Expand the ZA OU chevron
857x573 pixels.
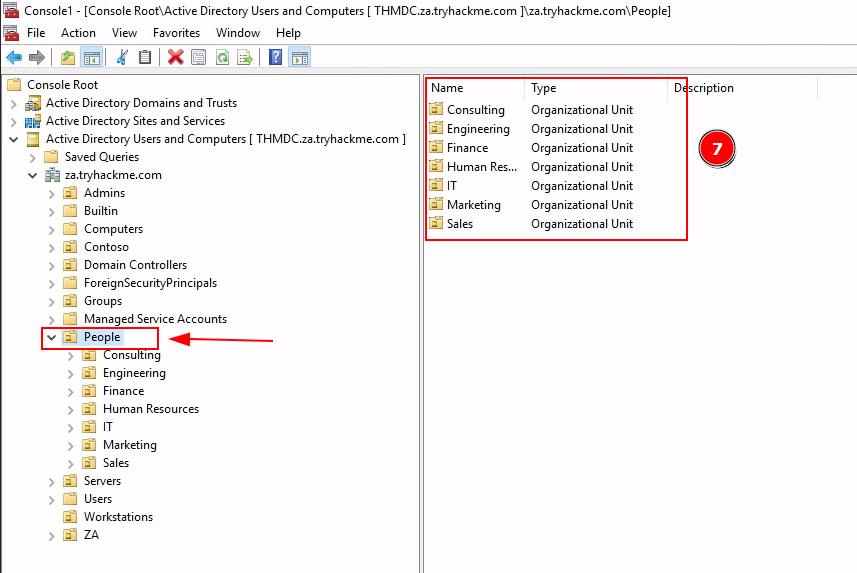click(51, 536)
